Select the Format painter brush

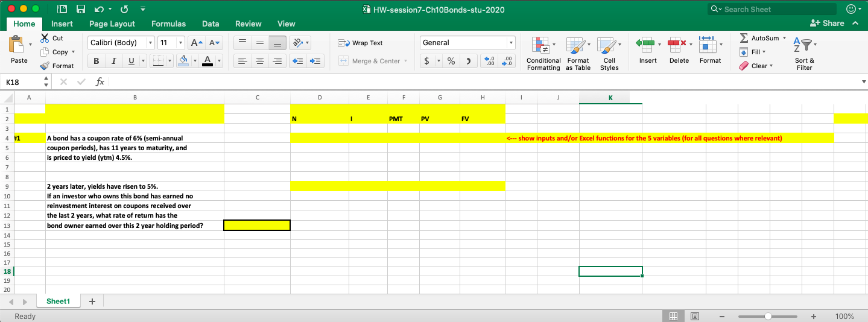[45, 65]
